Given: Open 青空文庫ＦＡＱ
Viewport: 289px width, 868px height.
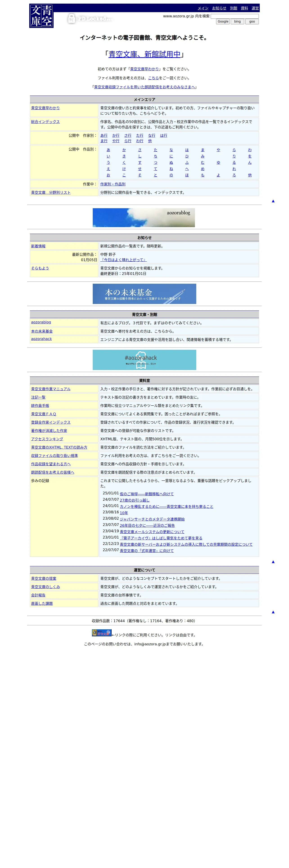Looking at the screenshot, I should (x=43, y=414).
